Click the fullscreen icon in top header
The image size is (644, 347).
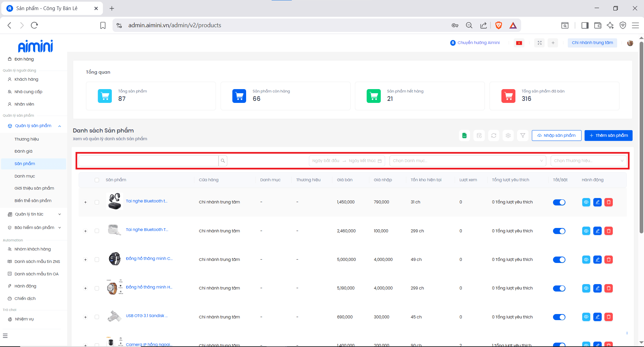tap(540, 43)
